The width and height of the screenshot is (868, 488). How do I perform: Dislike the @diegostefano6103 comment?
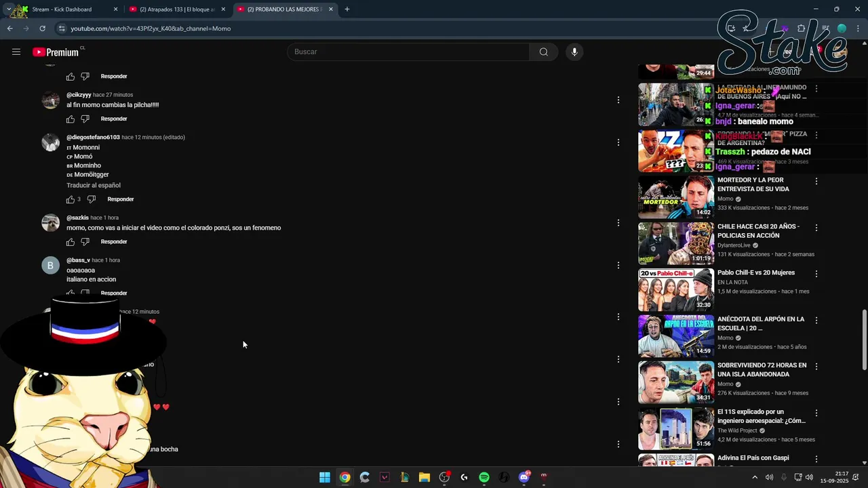[x=92, y=199]
